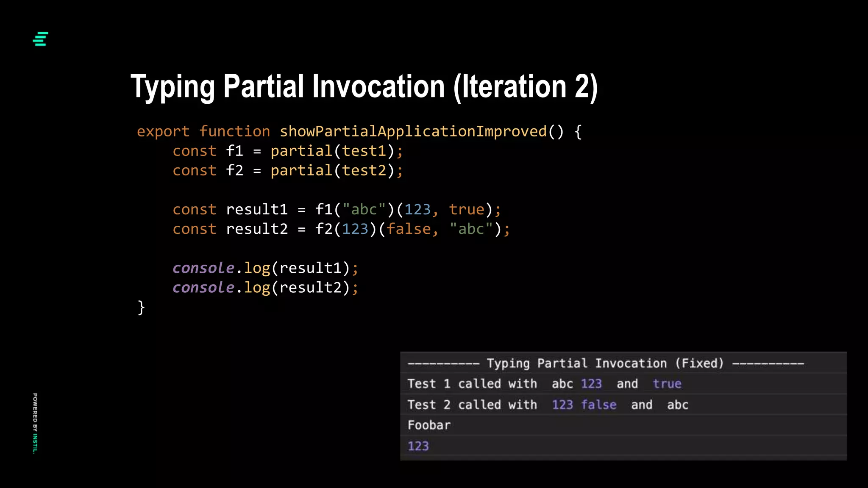868x488 pixels.
Task: Click 'partial(test1)' in the f1 line
Action: pyautogui.click(x=333, y=151)
